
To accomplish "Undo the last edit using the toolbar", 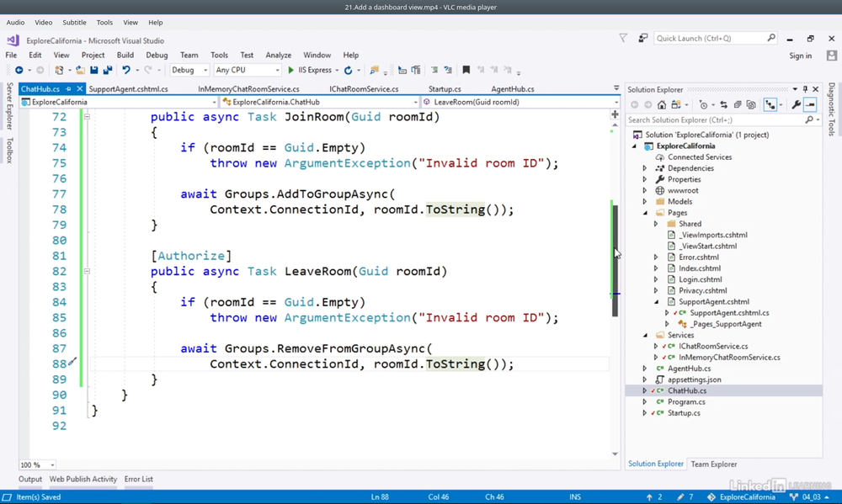I will coord(126,71).
